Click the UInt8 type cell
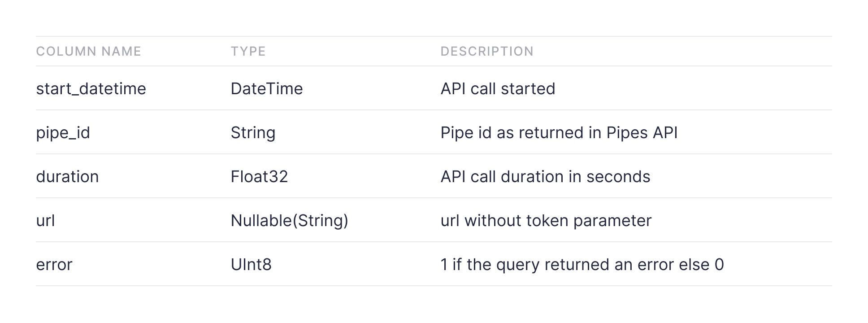 (251, 264)
